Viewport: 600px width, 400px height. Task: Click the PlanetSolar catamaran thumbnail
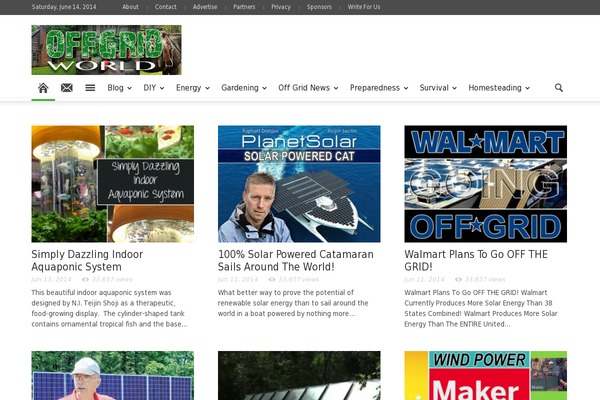299,184
